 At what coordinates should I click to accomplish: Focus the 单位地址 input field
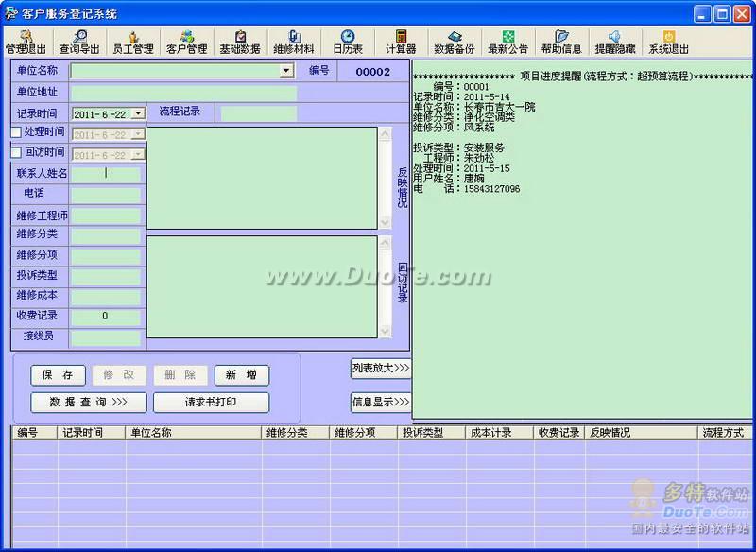pyautogui.click(x=183, y=93)
